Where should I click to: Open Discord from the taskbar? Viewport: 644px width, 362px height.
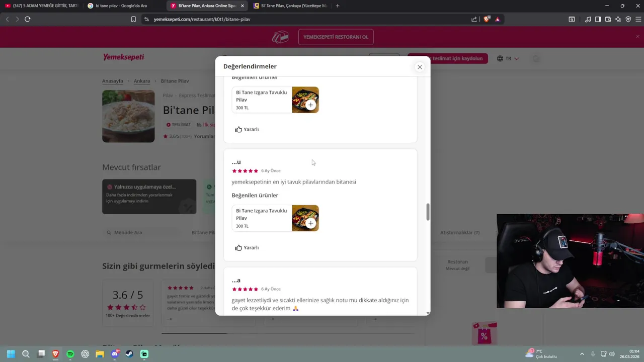click(115, 354)
